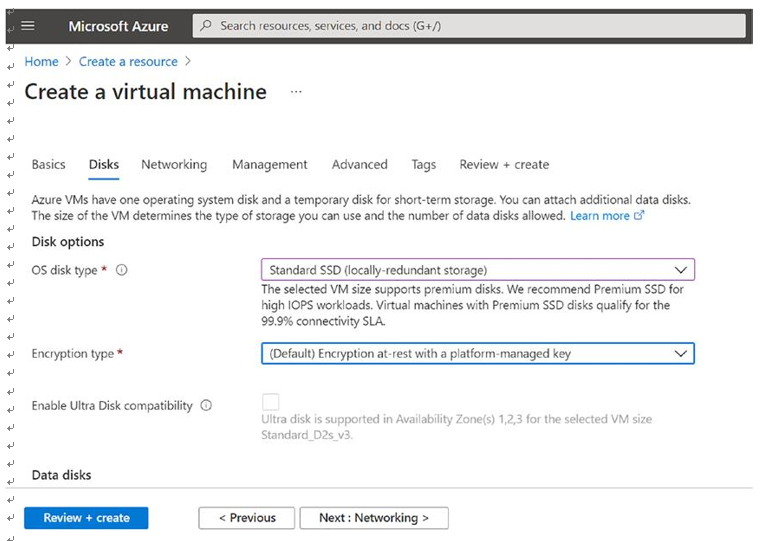This screenshot has width=760, height=541.
Task: Open the Learn more link
Action: point(600,216)
